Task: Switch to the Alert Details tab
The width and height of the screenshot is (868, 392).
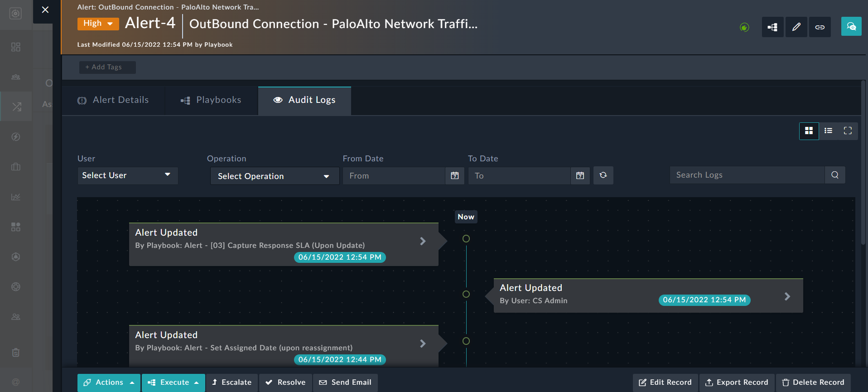Action: coord(113,100)
